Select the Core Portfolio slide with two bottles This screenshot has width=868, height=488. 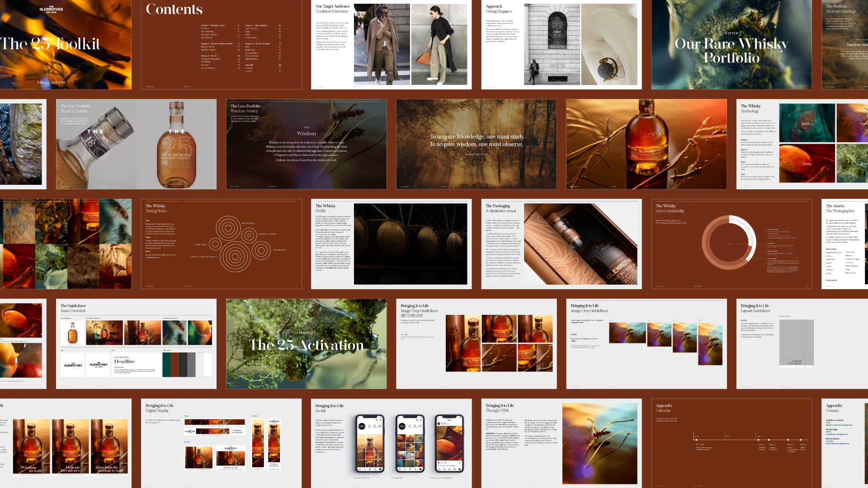click(x=136, y=144)
